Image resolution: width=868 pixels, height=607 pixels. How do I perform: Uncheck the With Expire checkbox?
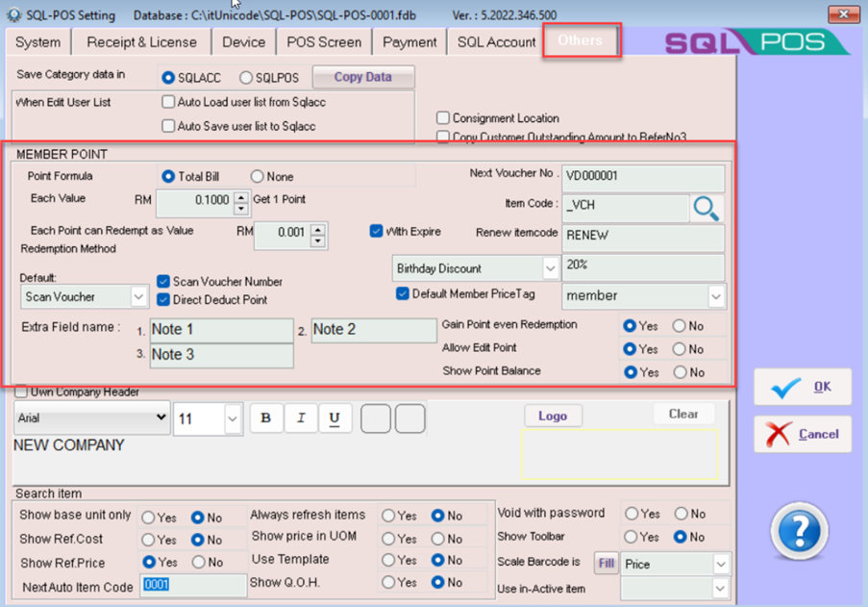tap(377, 232)
